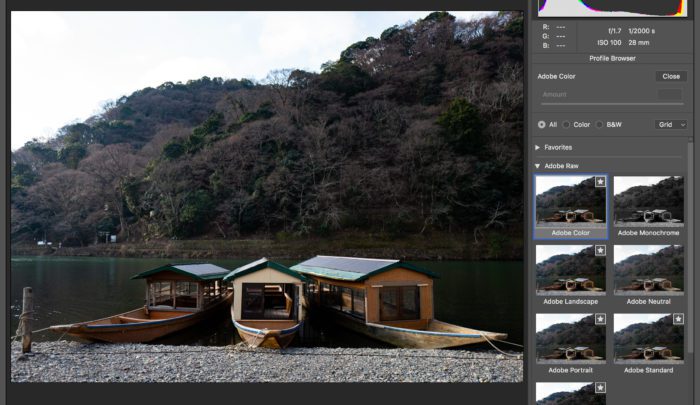The height and width of the screenshot is (405, 700).
Task: Click the histogram display
Action: 612,8
